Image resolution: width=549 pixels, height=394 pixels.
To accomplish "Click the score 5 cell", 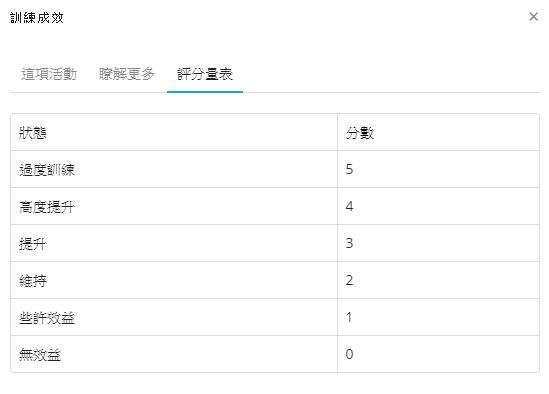I will (x=438, y=170).
